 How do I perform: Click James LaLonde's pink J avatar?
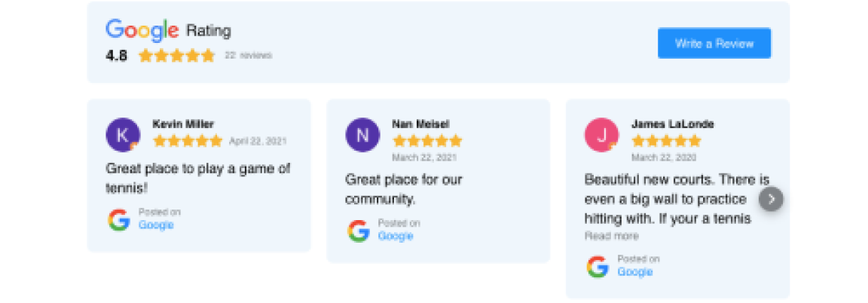(602, 135)
